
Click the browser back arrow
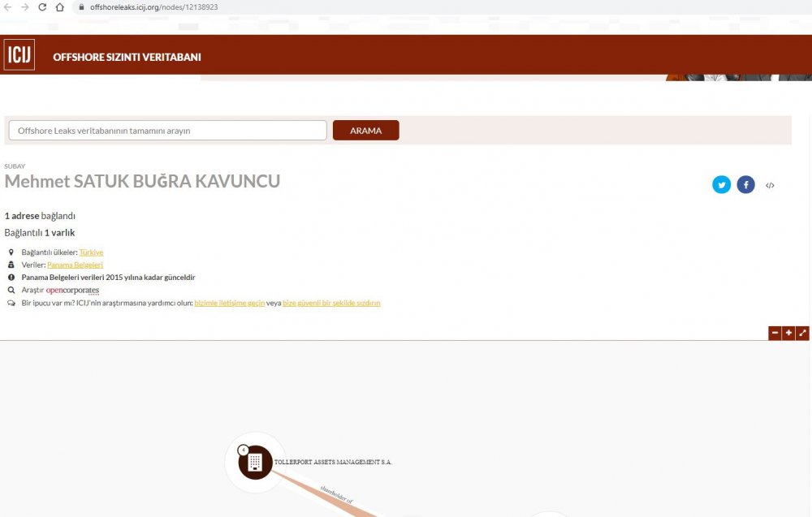point(7,7)
